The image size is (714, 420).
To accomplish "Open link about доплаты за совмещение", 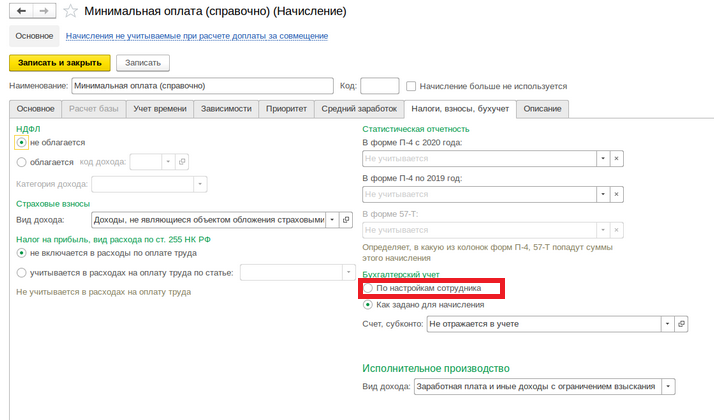I will (197, 36).
